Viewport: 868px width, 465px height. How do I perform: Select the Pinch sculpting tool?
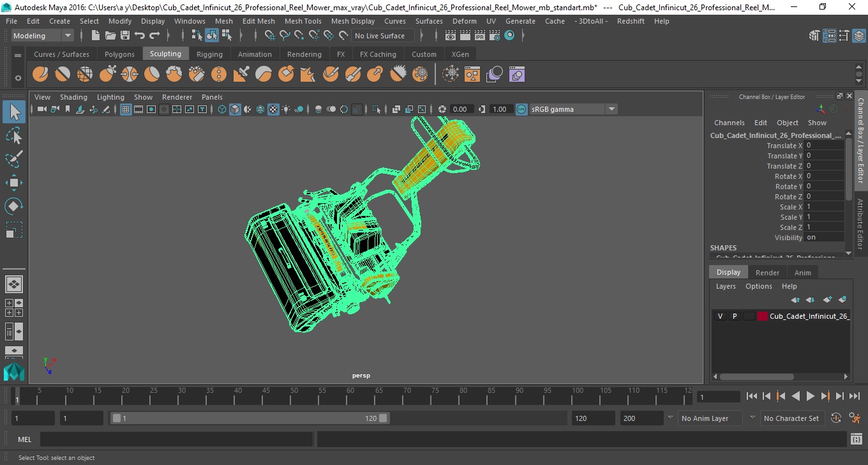point(130,75)
